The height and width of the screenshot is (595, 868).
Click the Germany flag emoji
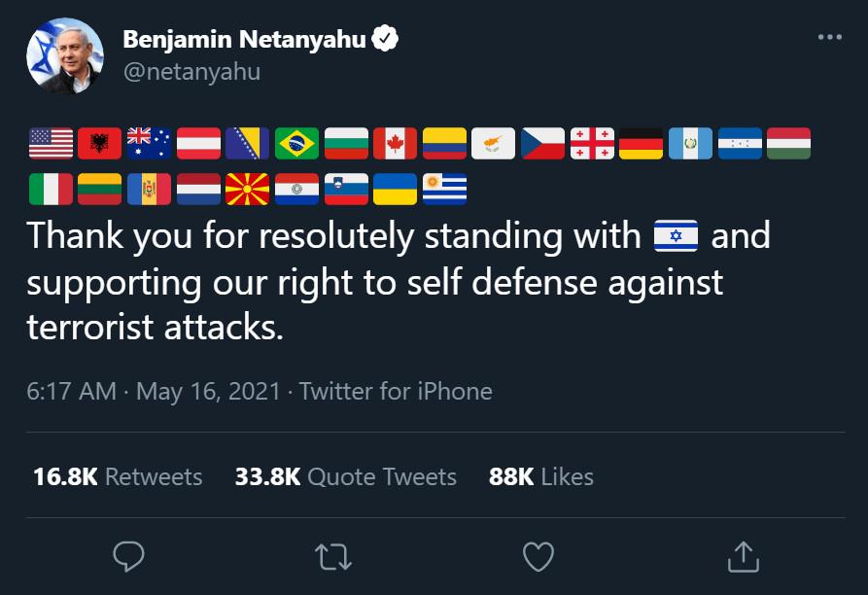click(x=642, y=143)
